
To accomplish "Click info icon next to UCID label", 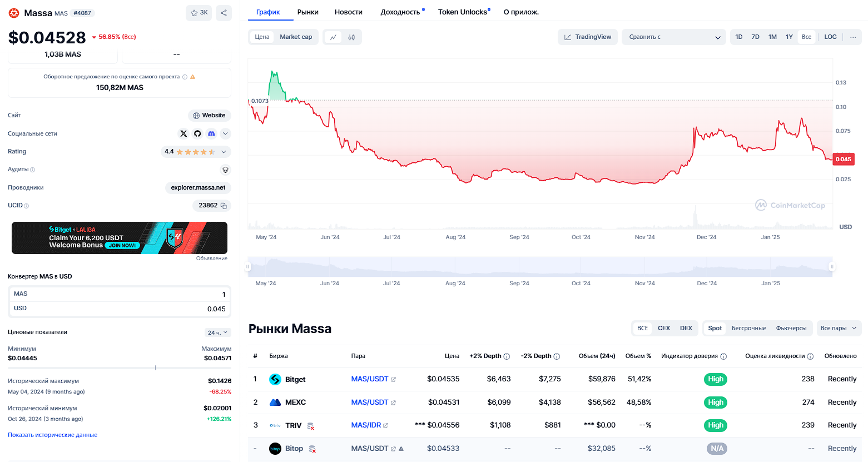I will click(x=27, y=206).
